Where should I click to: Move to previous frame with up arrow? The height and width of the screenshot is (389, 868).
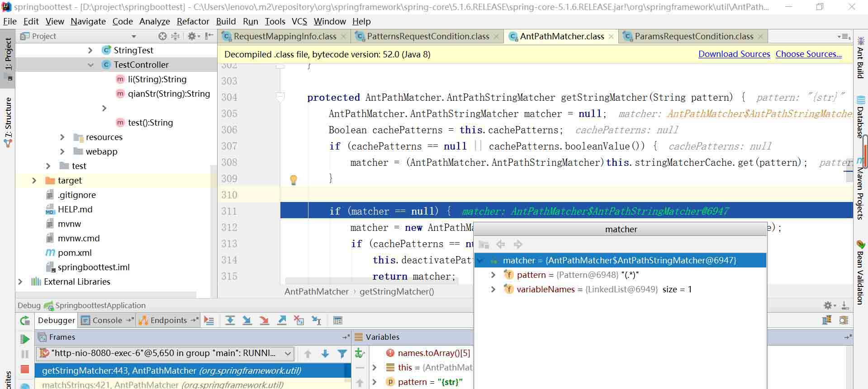click(x=308, y=354)
